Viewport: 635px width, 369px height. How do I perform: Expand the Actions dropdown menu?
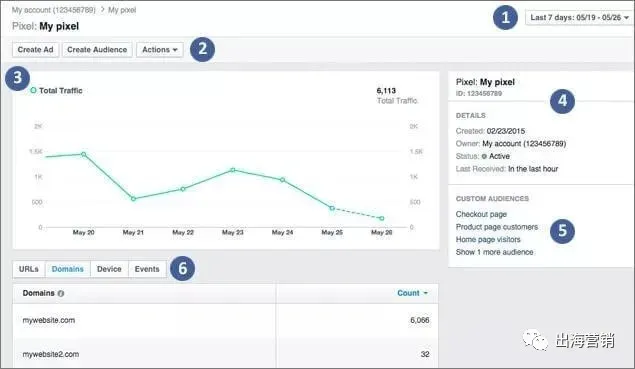(x=160, y=49)
